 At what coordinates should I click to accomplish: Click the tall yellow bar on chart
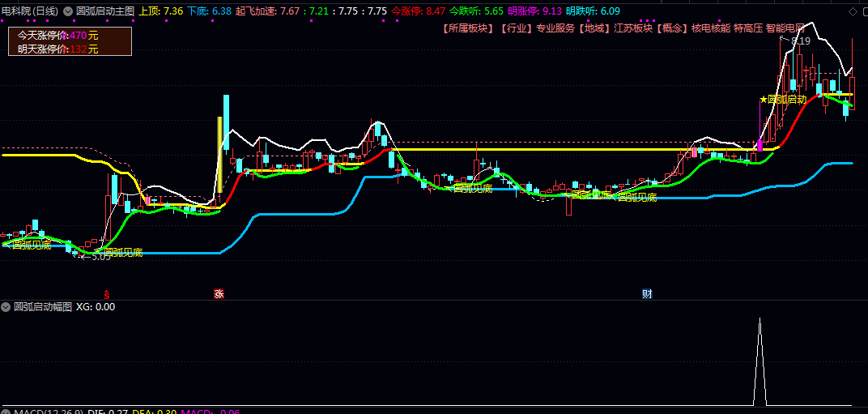[219, 154]
